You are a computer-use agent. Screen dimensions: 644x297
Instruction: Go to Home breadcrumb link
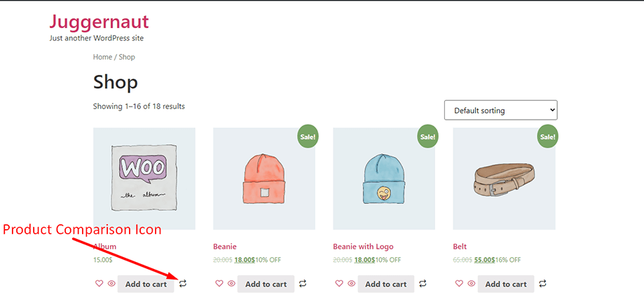point(102,57)
